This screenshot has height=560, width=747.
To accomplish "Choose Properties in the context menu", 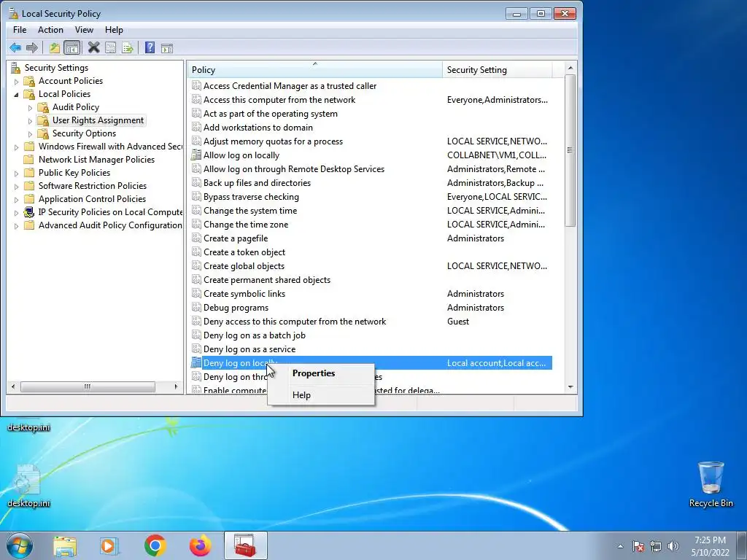I will coord(321,373).
